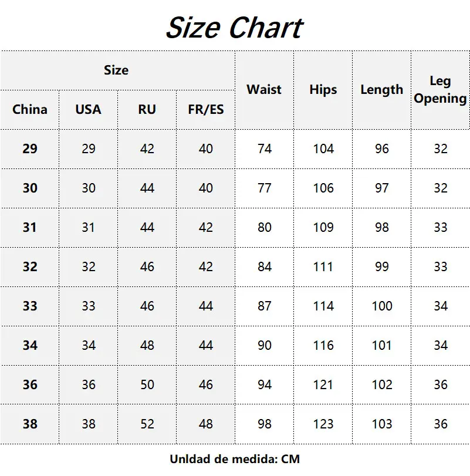Image resolution: width=470 pixels, height=476 pixels.
Task: Click the Unidad de medida: CM footnote
Action: click(235, 459)
